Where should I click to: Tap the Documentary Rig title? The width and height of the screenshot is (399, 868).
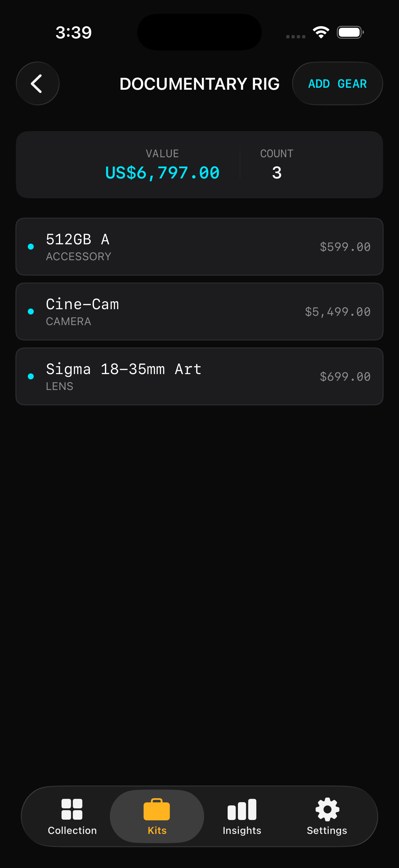[x=199, y=84]
